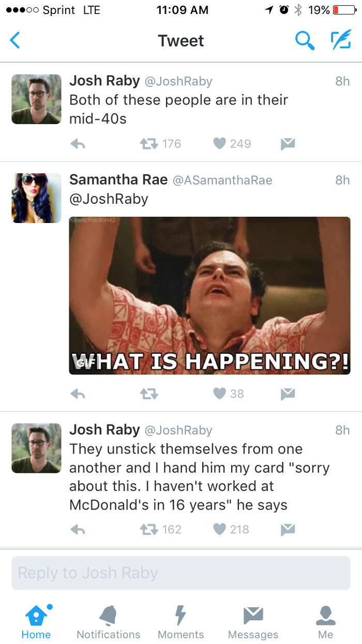
Task: Focus the "Reply to Josh Raby" field
Action: pos(181,573)
